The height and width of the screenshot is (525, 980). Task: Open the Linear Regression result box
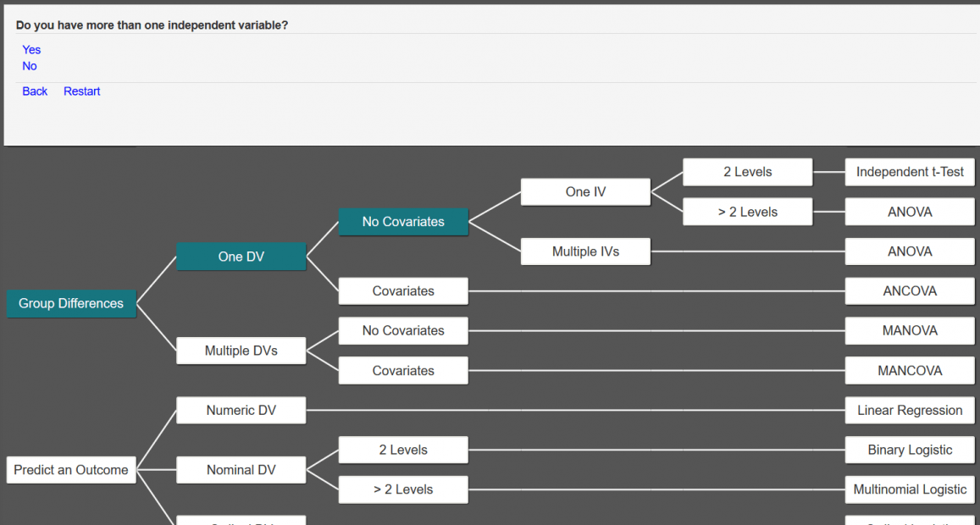coord(910,411)
